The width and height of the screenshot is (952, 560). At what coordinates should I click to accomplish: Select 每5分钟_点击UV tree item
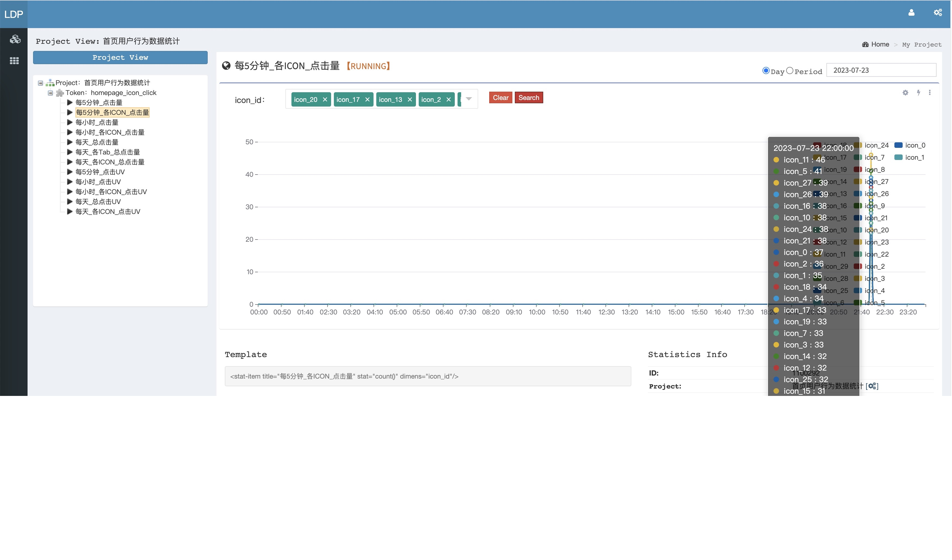coord(100,172)
